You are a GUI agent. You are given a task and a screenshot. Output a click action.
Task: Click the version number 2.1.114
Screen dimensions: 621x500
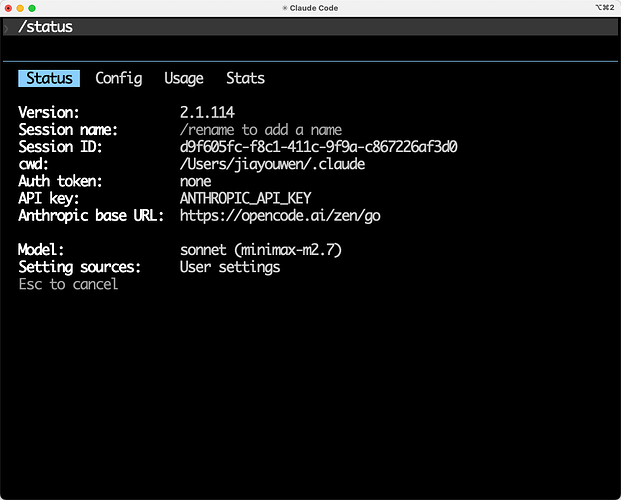207,113
